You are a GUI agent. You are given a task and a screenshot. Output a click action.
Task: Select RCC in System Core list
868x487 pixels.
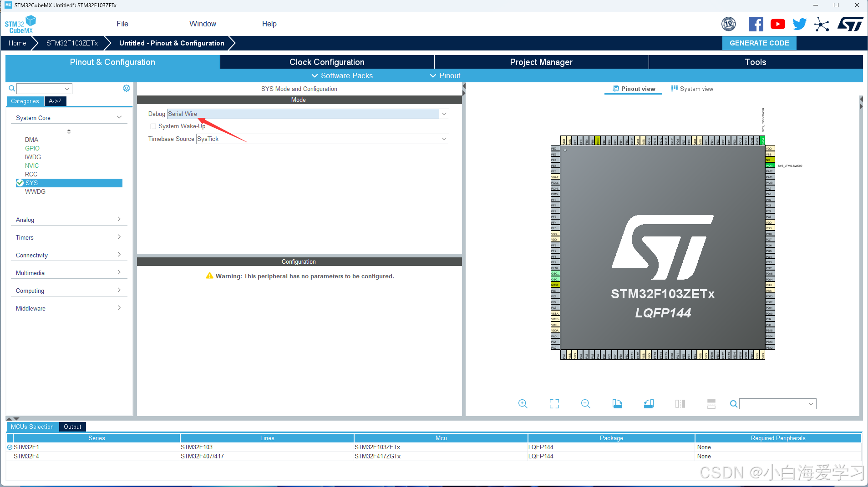click(x=31, y=174)
